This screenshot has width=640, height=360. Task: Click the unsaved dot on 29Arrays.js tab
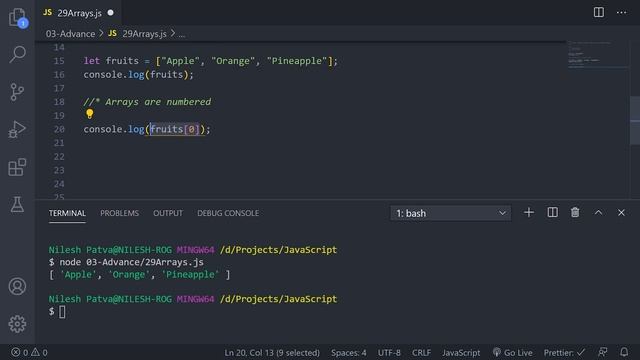coord(111,13)
